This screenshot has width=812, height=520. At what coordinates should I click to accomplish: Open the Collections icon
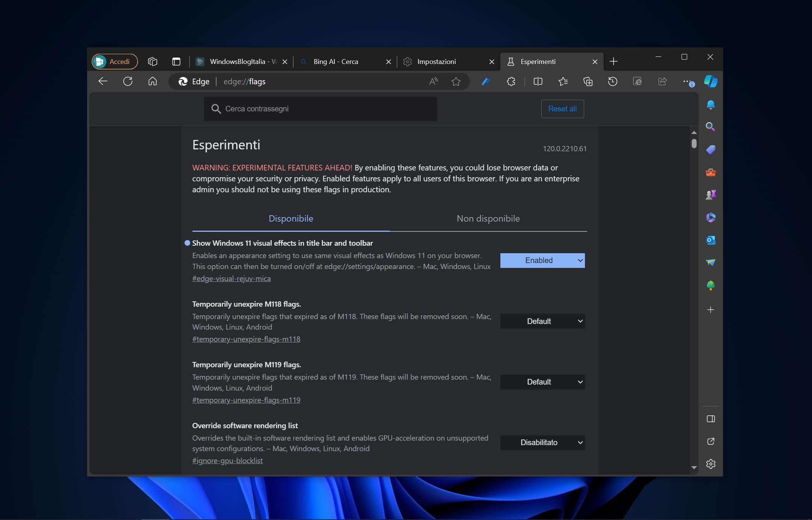tap(588, 81)
